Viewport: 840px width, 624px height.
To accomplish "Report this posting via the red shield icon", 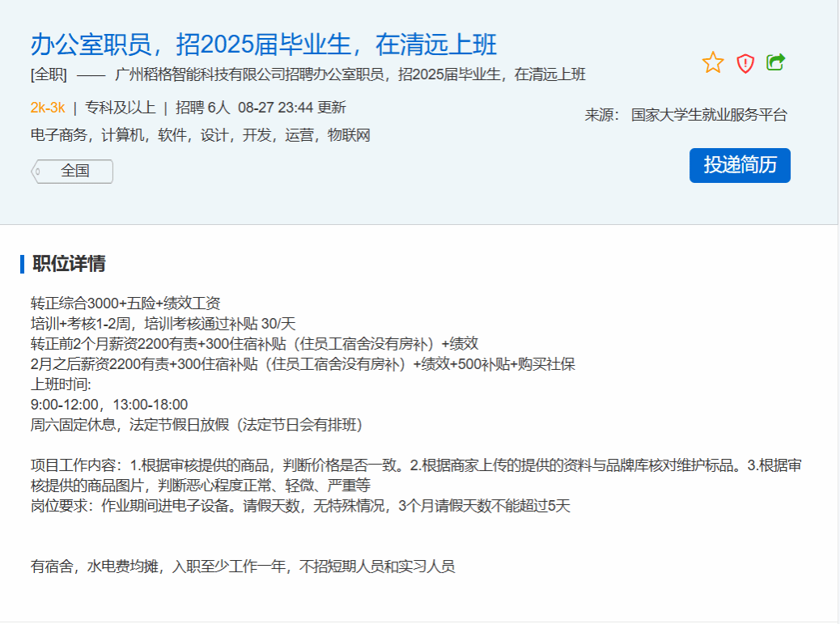I will (745, 63).
